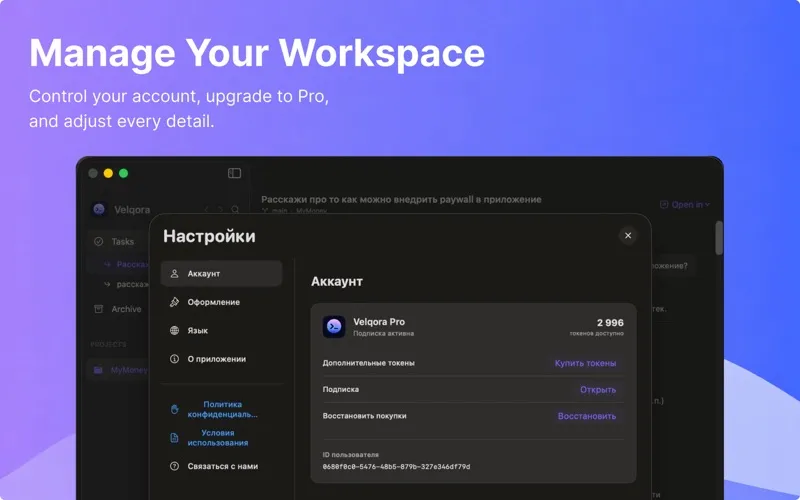
Task: Click Восстановить to restore purchases
Action: point(587,416)
